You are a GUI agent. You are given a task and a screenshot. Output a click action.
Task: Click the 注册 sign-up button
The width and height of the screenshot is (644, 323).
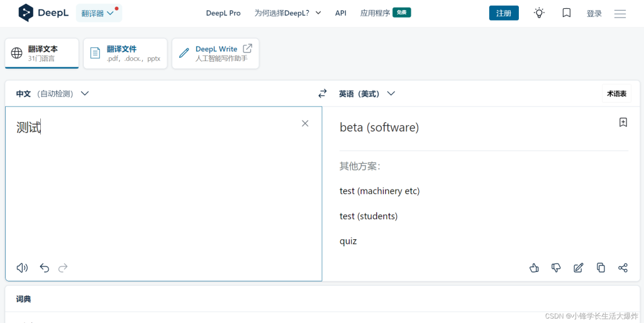(x=504, y=13)
